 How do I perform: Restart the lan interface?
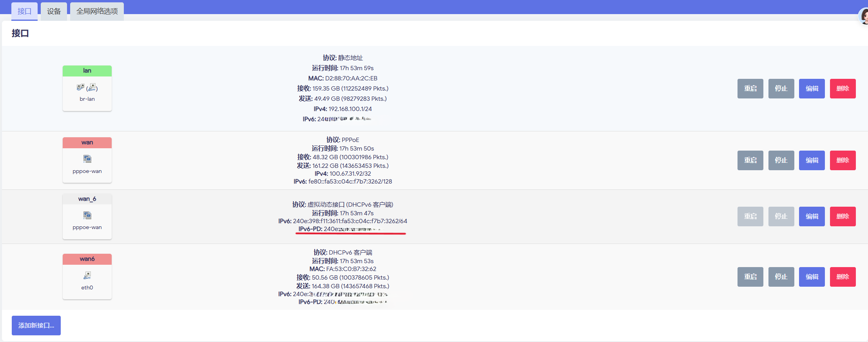(750, 89)
